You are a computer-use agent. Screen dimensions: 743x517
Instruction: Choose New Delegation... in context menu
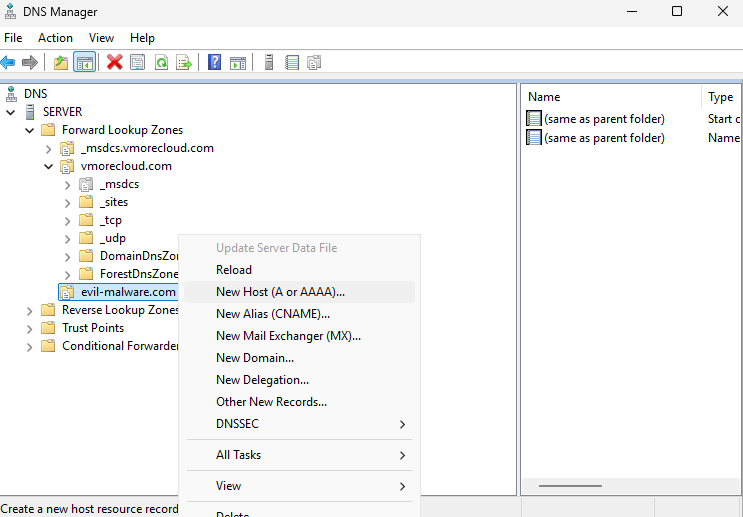point(299,380)
